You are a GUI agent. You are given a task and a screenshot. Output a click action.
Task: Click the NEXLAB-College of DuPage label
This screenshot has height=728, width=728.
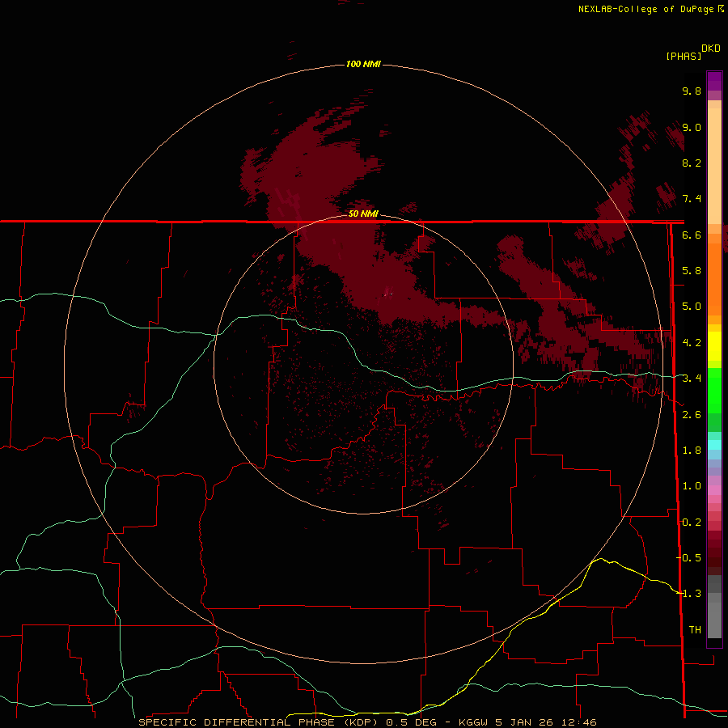pos(646,9)
